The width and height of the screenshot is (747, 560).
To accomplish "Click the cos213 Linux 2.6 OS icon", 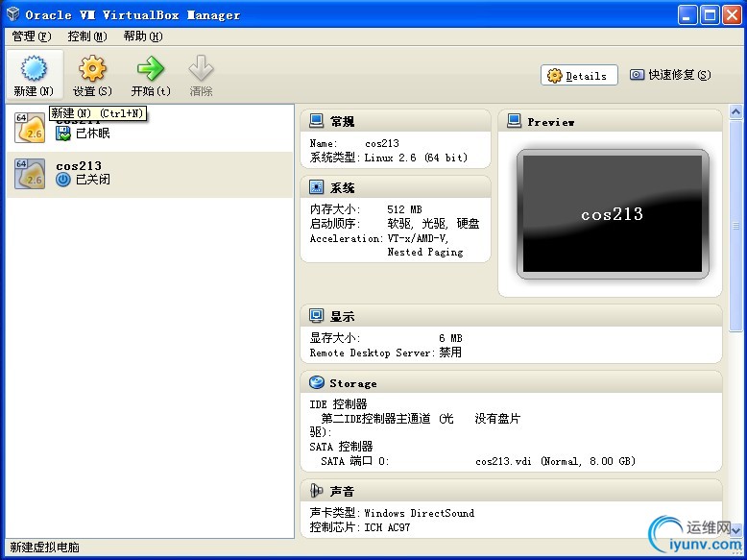I will 30,174.
